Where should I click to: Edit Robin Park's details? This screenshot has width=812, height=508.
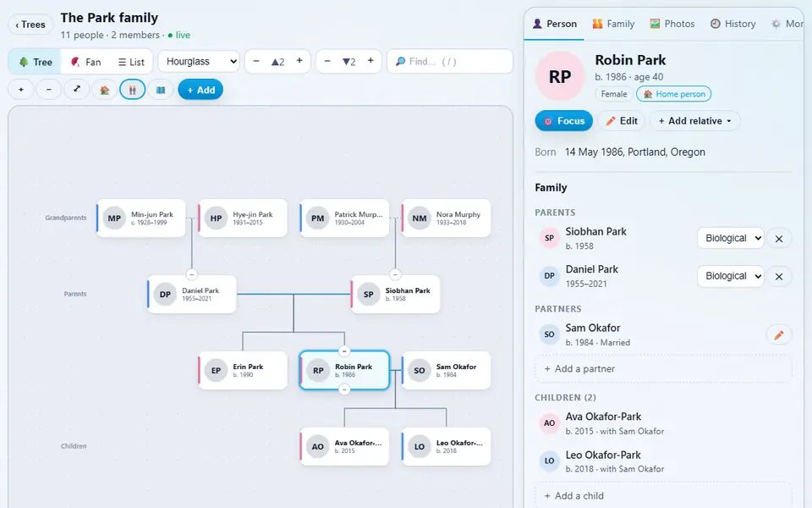pos(622,121)
